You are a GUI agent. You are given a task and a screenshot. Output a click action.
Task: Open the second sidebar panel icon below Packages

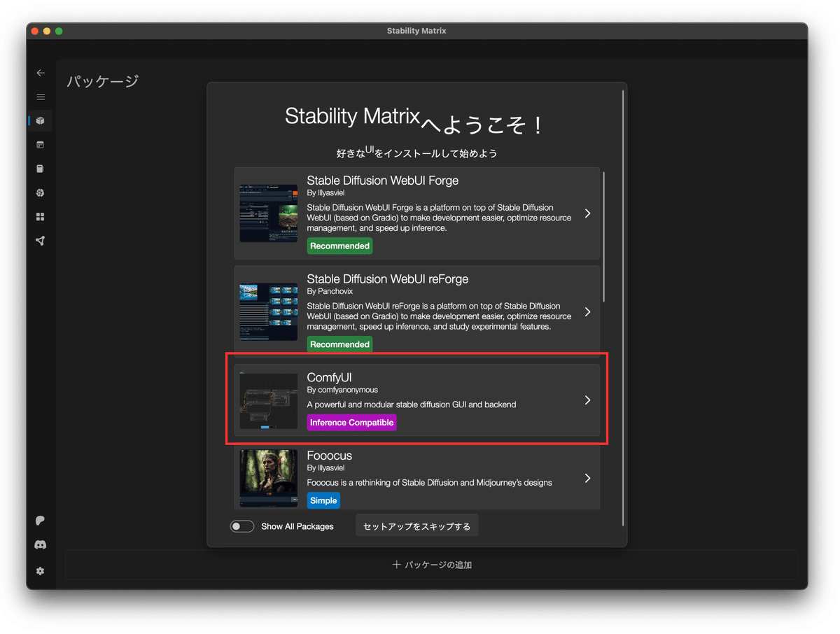[41, 145]
